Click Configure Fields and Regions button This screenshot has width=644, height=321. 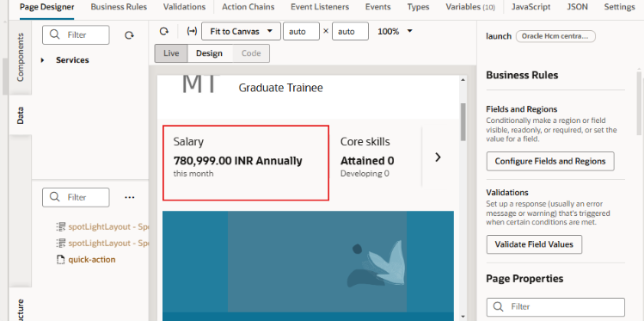550,161
